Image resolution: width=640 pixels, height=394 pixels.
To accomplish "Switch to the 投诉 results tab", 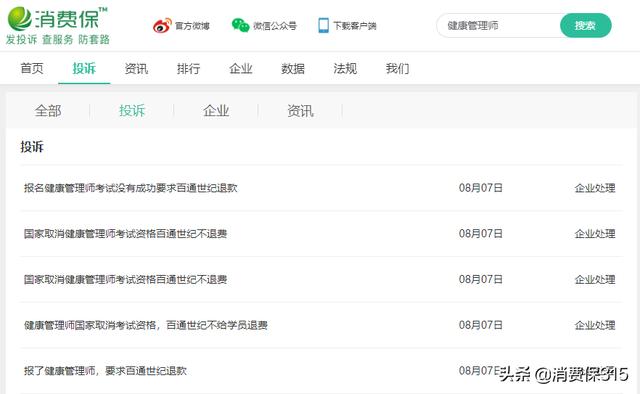I will (132, 111).
